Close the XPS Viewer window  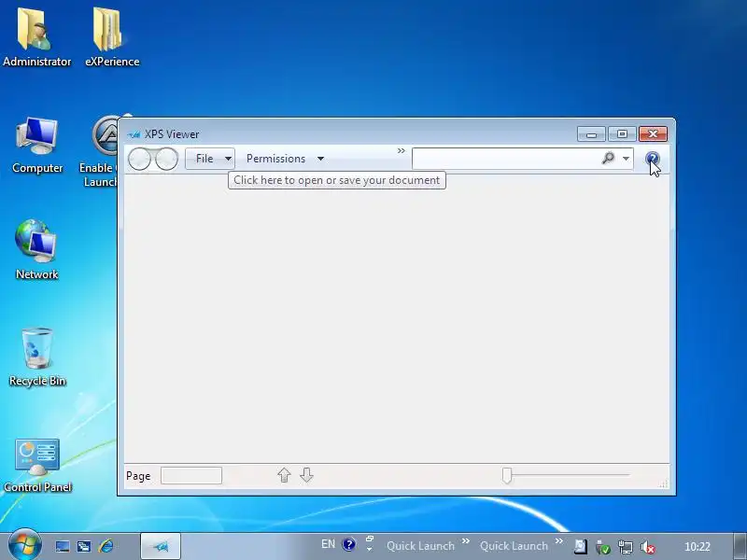pyautogui.click(x=653, y=134)
